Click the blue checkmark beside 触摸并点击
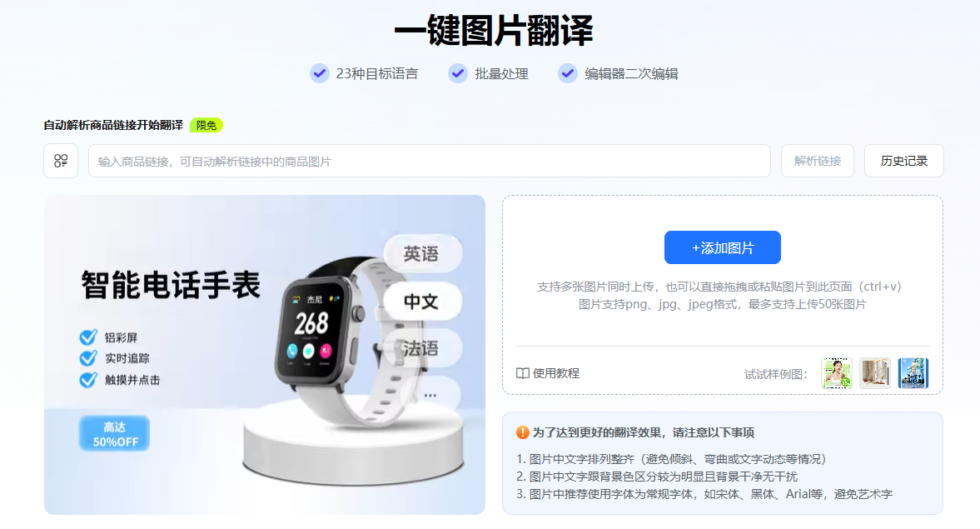The width and height of the screenshot is (980, 529). (x=88, y=379)
